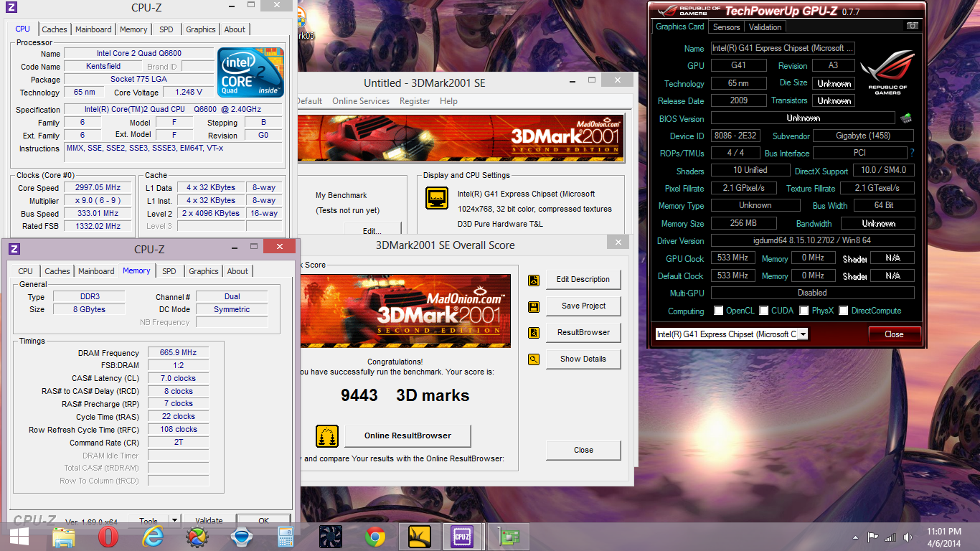Toggle the CUDA checkbox
The image size is (980, 551).
[x=764, y=311]
